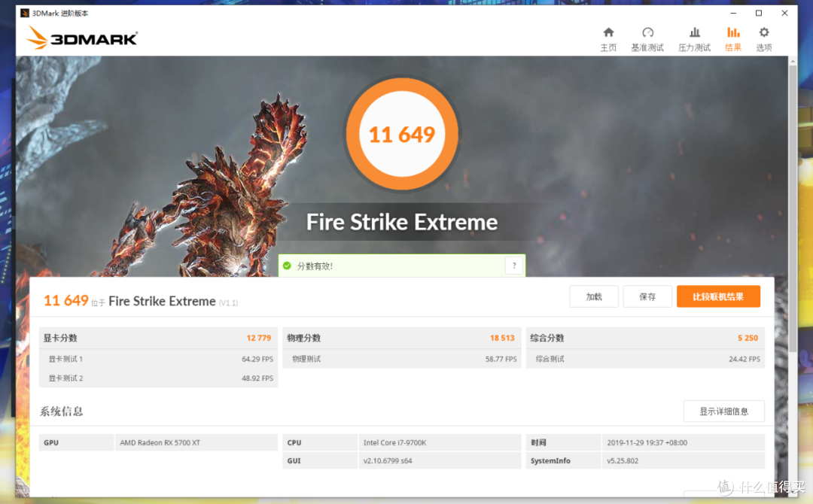Click SystemInfo version v5.25.802
The height and width of the screenshot is (504, 813).
click(623, 460)
